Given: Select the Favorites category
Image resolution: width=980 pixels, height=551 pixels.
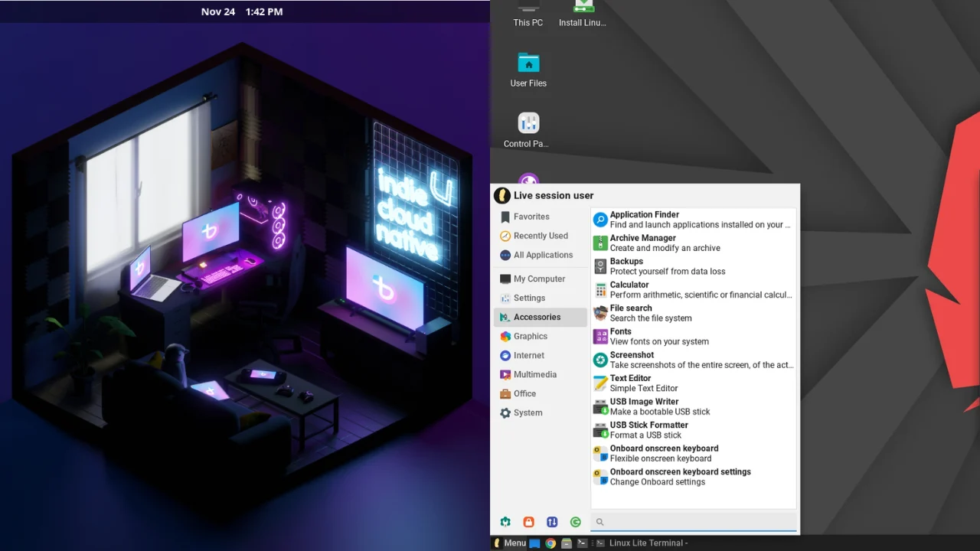Looking at the screenshot, I should [x=541, y=217].
